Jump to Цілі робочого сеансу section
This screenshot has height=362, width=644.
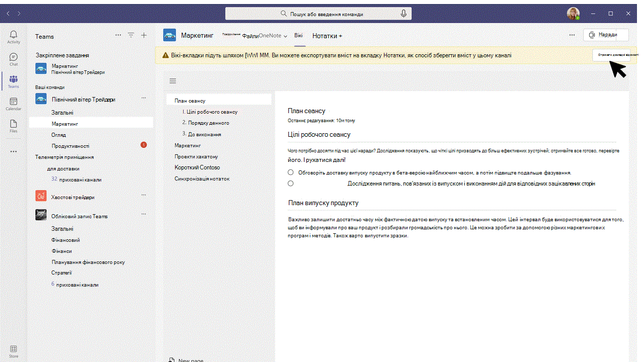click(210, 112)
